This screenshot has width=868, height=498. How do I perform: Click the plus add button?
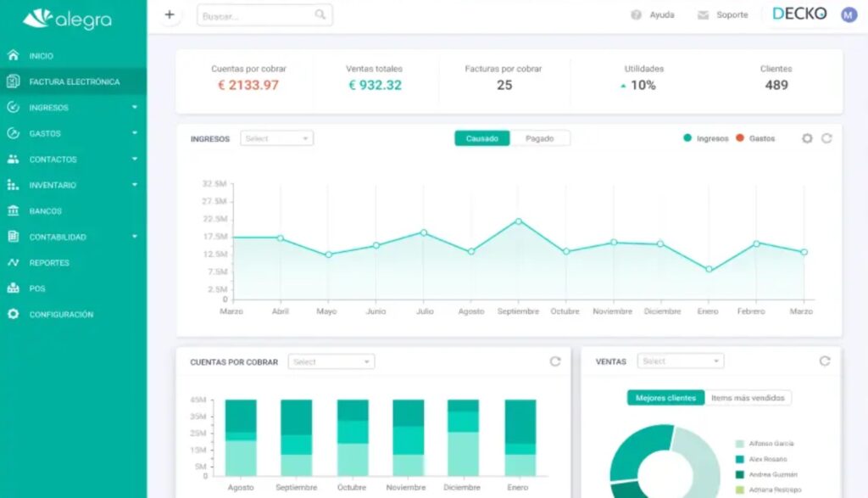pos(170,15)
